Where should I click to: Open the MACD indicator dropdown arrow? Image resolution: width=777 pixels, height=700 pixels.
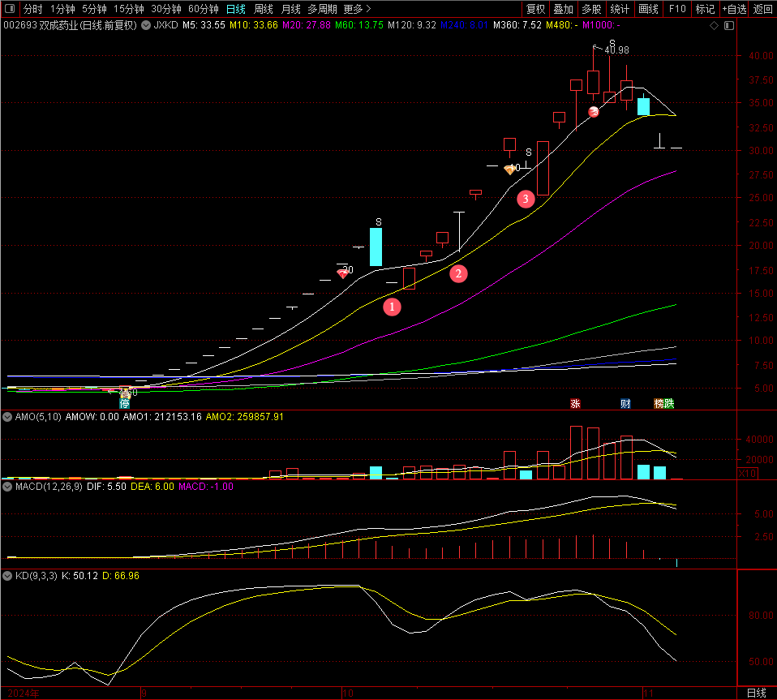coord(6,487)
